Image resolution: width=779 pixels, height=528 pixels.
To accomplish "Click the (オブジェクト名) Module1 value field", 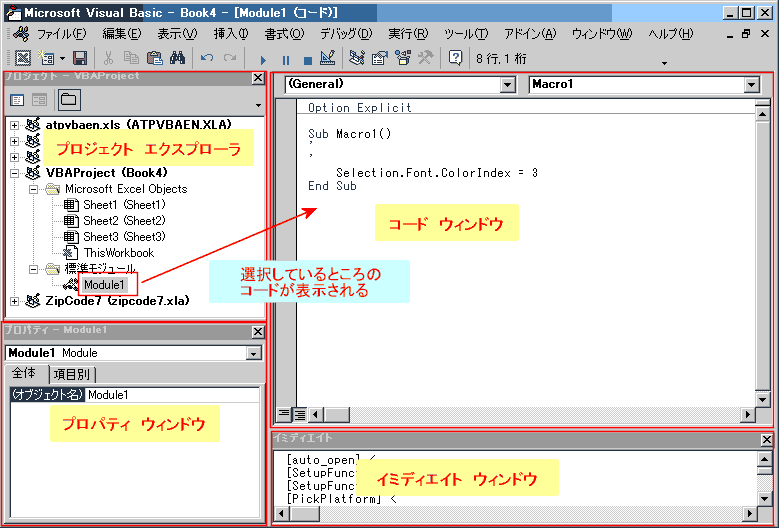I will [172, 395].
